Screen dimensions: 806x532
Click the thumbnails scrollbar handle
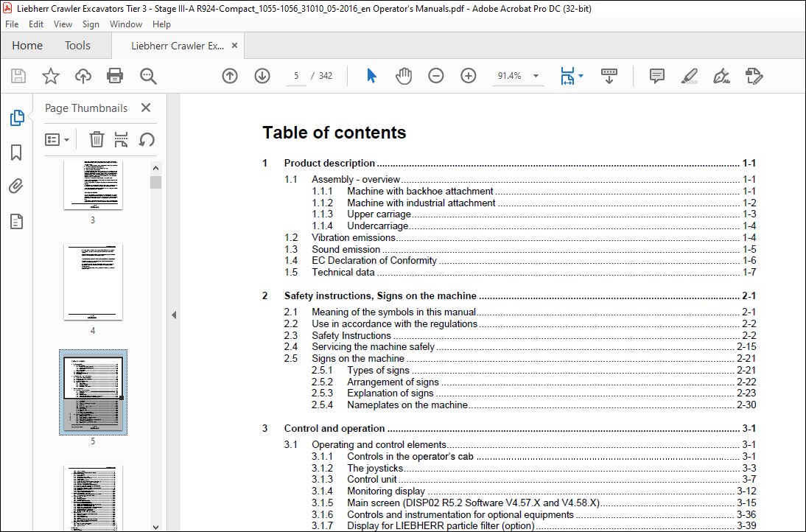pos(155,183)
